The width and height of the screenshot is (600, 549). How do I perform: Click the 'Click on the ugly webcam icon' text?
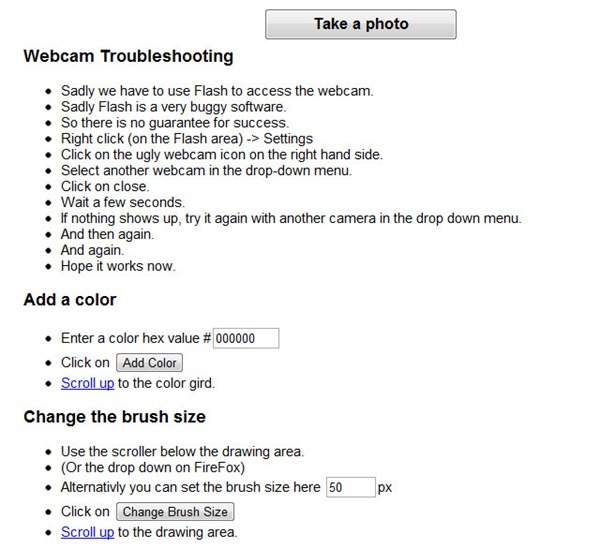tap(208, 154)
